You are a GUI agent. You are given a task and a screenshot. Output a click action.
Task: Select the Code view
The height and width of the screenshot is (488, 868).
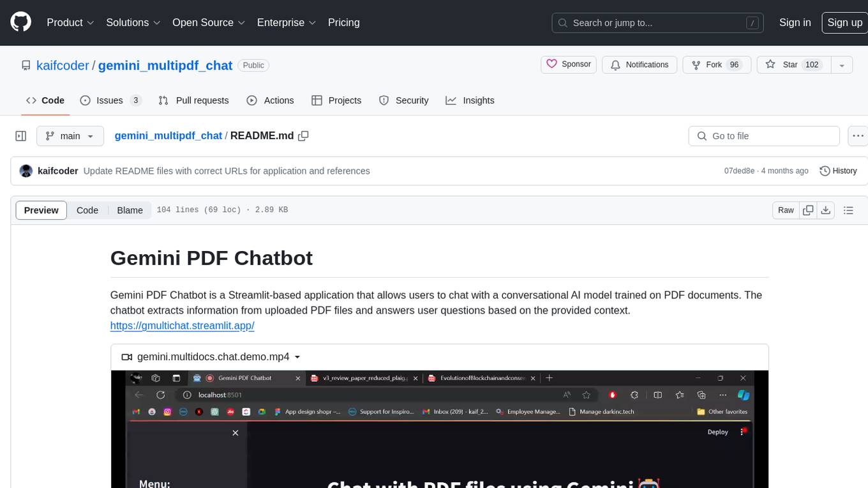[87, 210]
